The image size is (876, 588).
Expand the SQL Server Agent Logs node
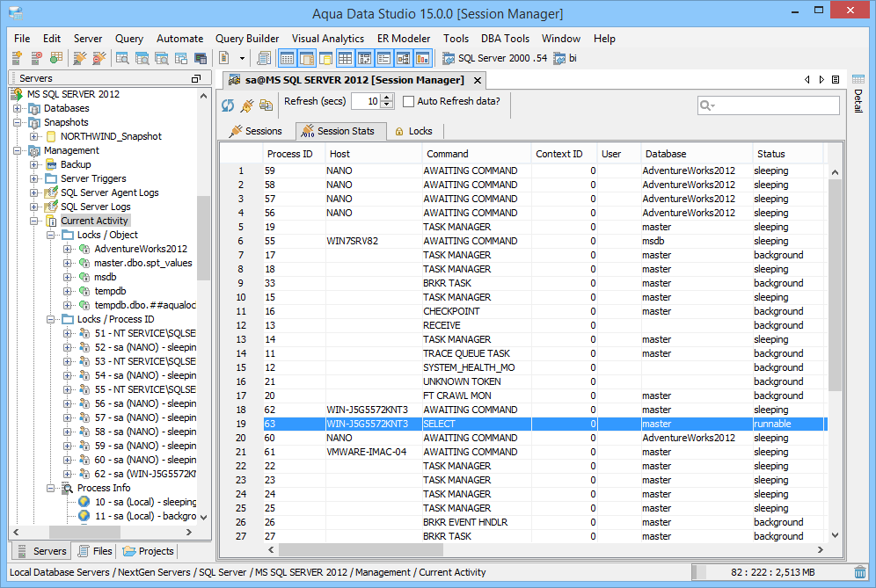point(34,192)
